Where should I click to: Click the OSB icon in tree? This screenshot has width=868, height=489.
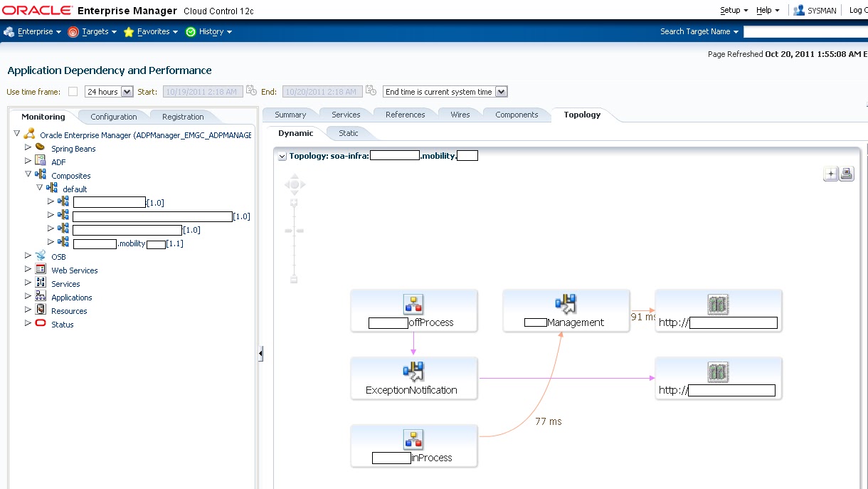(41, 256)
